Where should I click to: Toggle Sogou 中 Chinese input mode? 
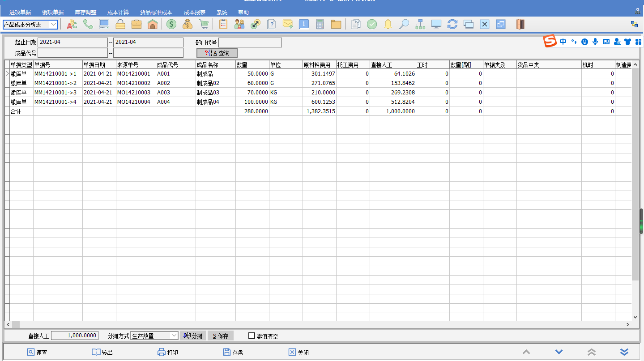pyautogui.click(x=563, y=42)
